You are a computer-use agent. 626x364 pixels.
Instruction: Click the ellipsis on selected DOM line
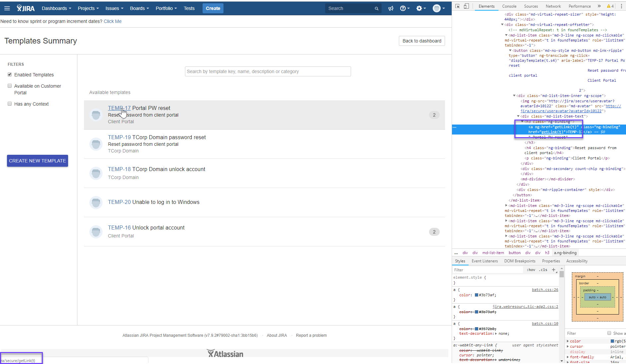455,127
